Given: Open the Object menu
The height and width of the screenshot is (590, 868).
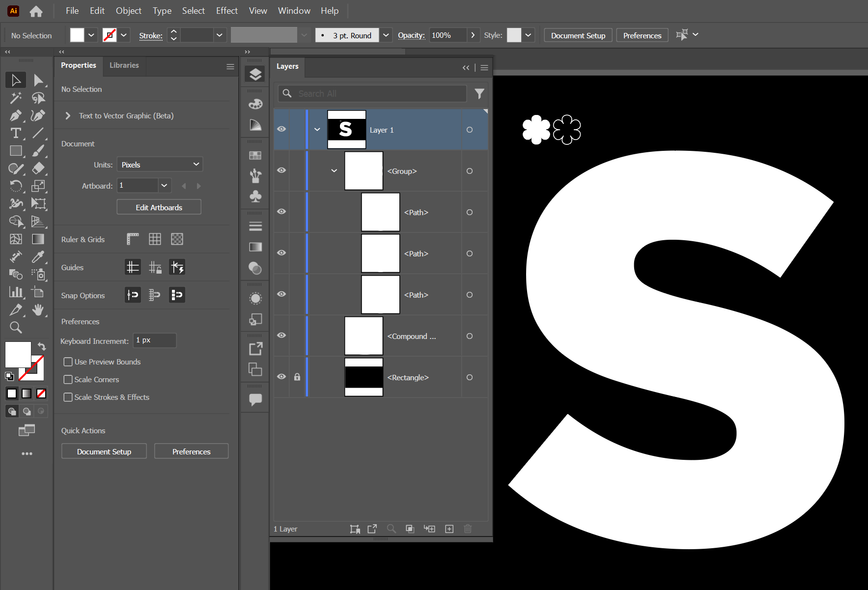Looking at the screenshot, I should [128, 10].
